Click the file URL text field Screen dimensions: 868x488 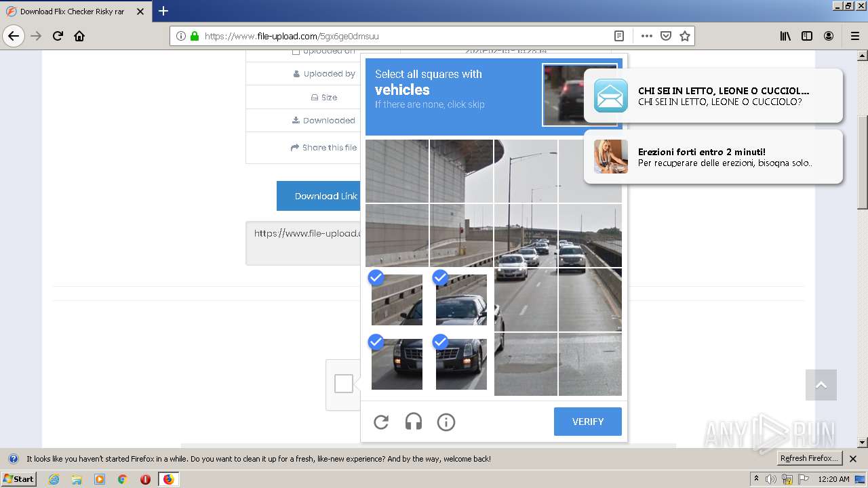pyautogui.click(x=303, y=243)
